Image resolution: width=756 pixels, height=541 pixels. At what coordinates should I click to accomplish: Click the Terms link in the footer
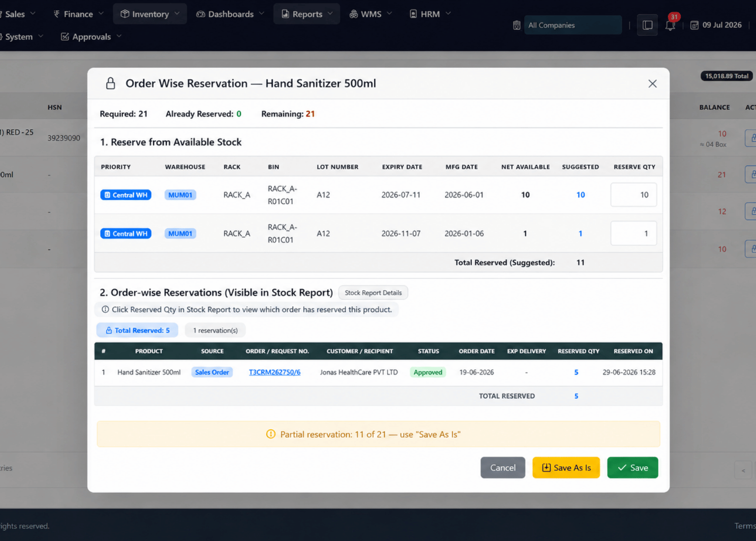[x=745, y=526]
